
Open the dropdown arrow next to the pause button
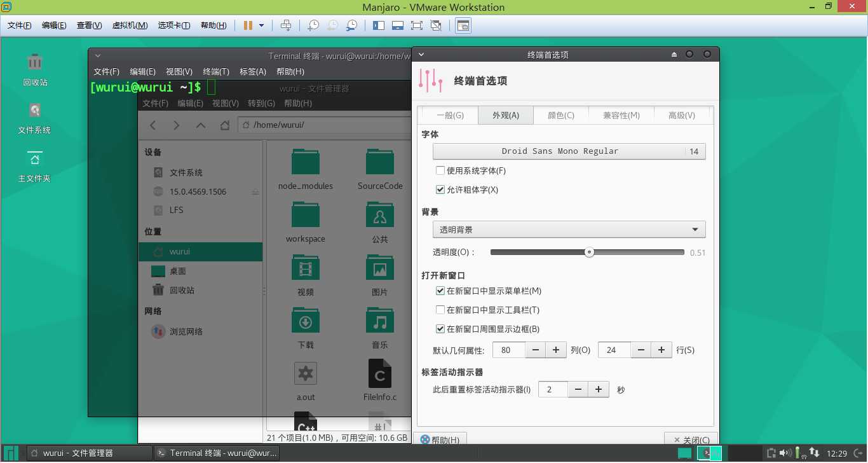tap(262, 25)
